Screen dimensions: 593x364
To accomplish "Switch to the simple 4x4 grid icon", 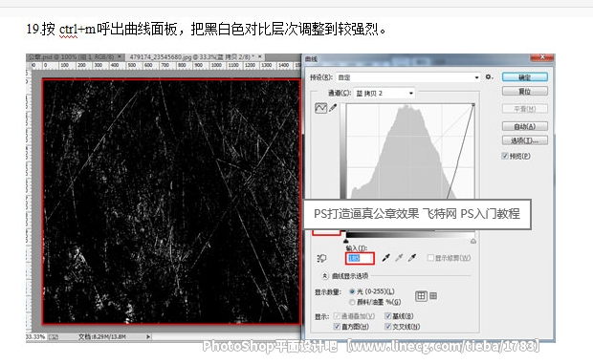I will tap(421, 296).
